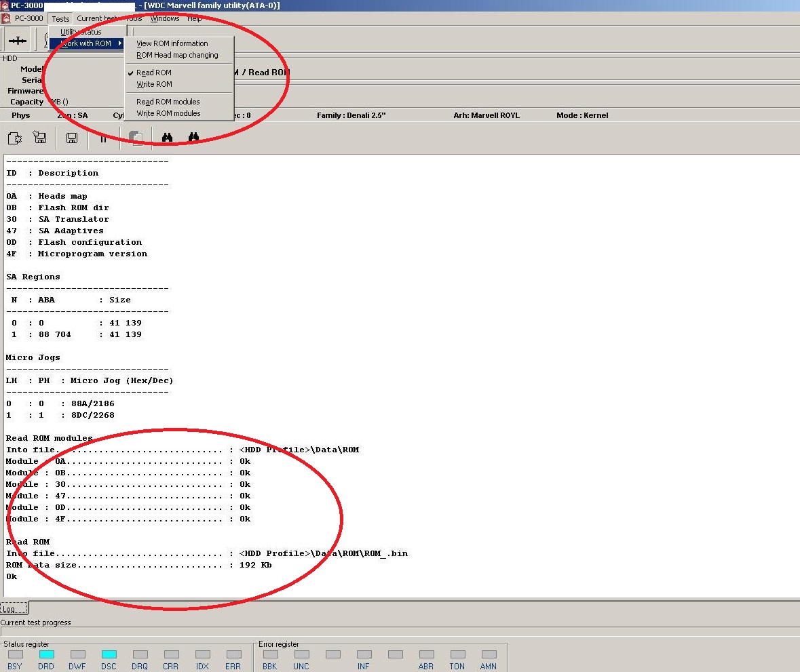800x672 pixels.
Task: Click the new log document icon
Action: pyautogui.click(x=15, y=138)
